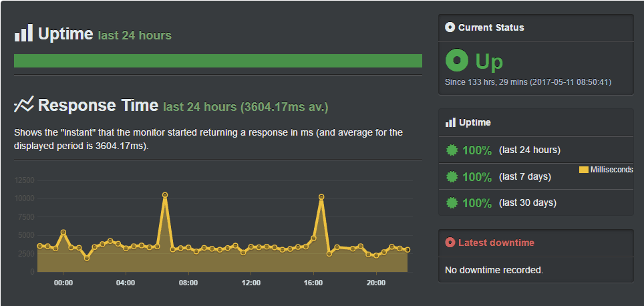The width and height of the screenshot is (644, 306).
Task: Click the 'Latest downtime' panel title
Action: (496, 243)
